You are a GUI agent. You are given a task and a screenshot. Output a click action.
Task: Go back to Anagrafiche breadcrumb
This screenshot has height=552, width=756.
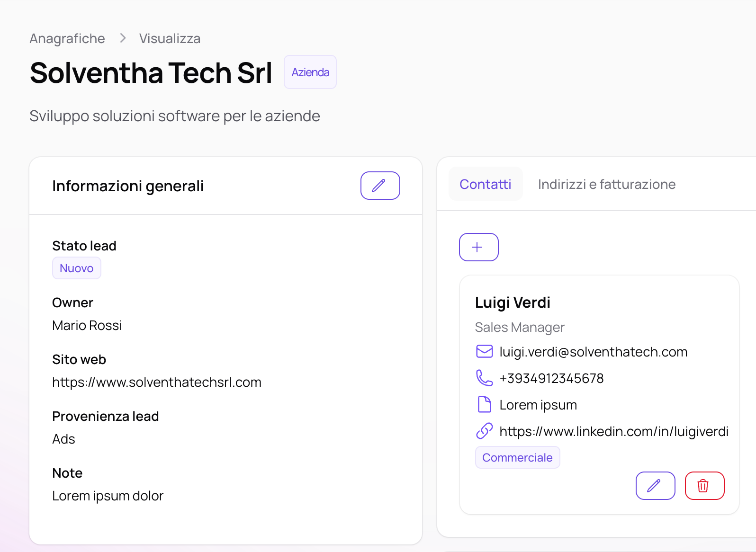coord(67,38)
